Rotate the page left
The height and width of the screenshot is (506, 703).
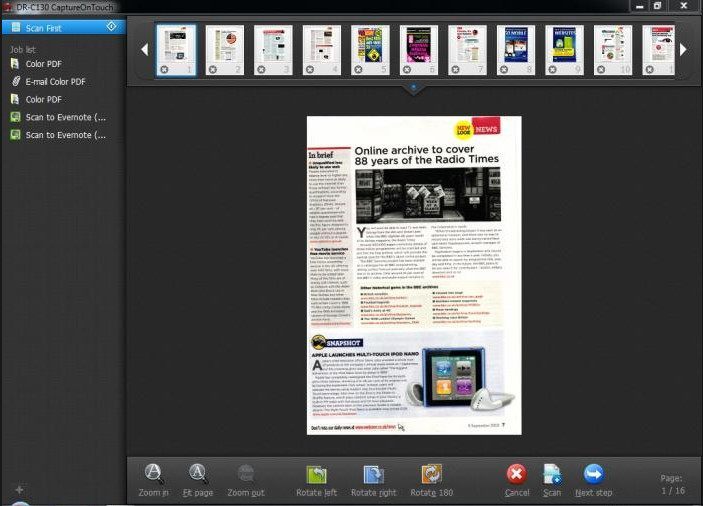tap(316, 475)
